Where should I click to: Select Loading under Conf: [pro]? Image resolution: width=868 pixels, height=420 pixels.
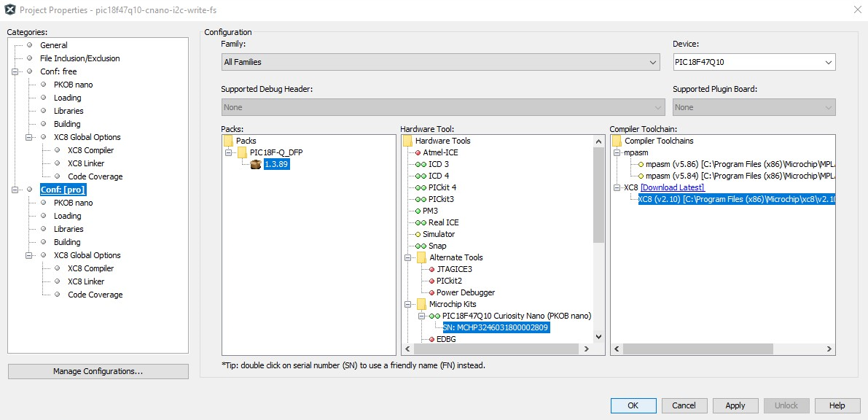[x=67, y=216]
